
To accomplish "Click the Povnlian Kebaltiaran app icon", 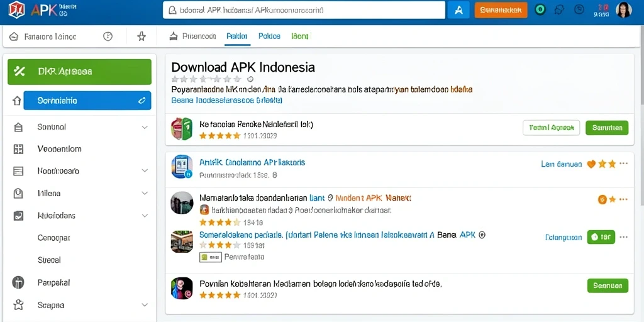I will 182,288.
